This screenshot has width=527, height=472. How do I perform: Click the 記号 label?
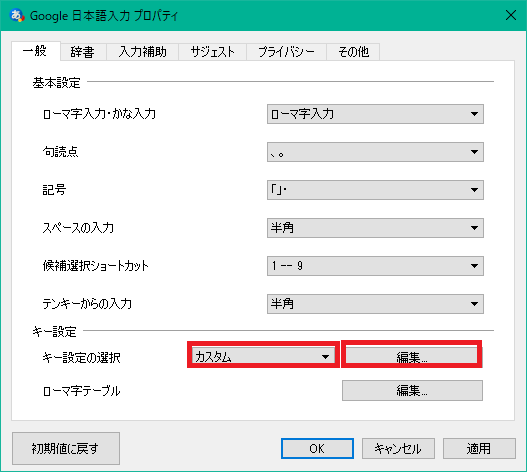(54, 190)
